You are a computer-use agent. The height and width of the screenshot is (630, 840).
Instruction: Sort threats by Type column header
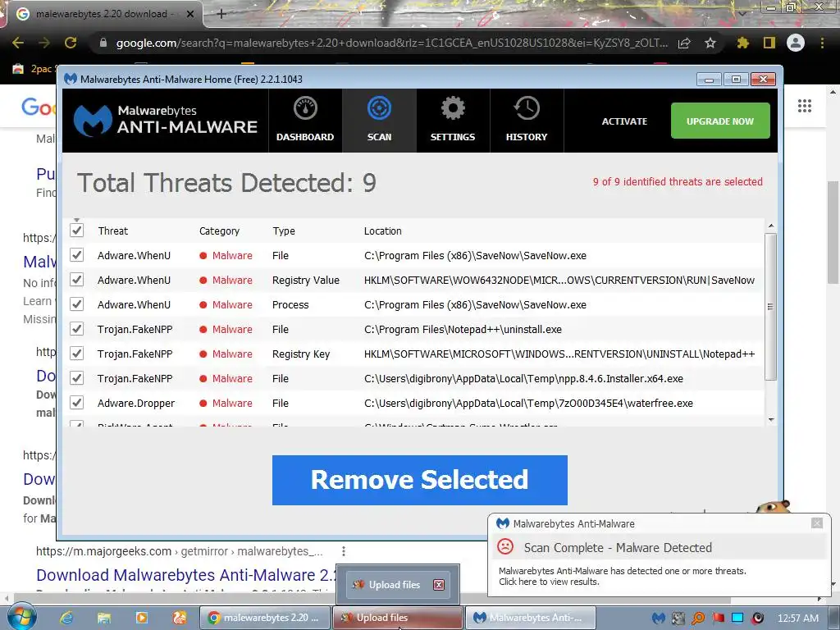point(283,231)
